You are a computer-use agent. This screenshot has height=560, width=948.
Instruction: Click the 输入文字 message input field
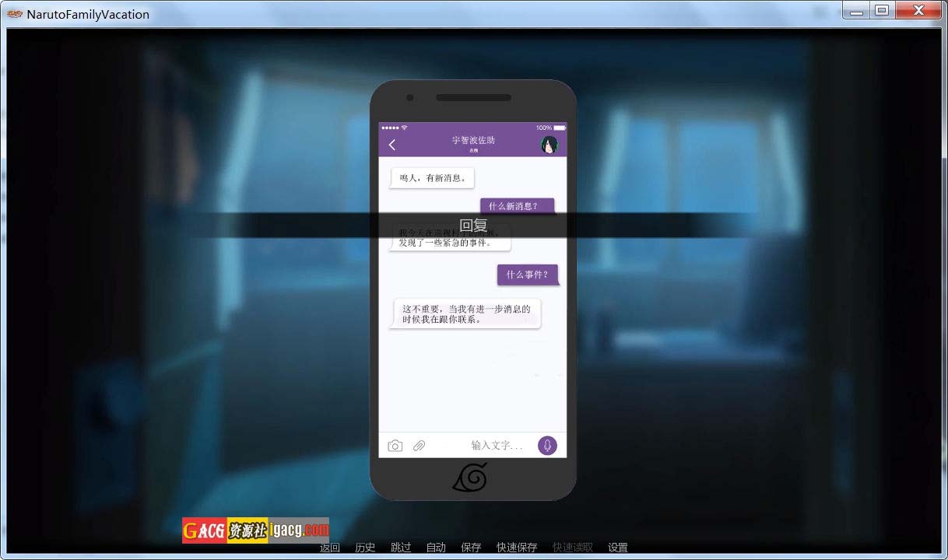(496, 446)
